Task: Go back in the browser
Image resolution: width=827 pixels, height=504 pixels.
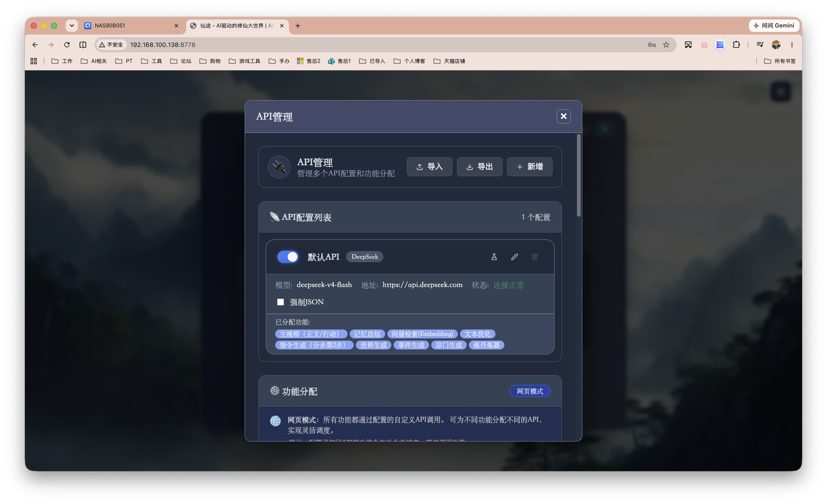Action: [x=35, y=45]
